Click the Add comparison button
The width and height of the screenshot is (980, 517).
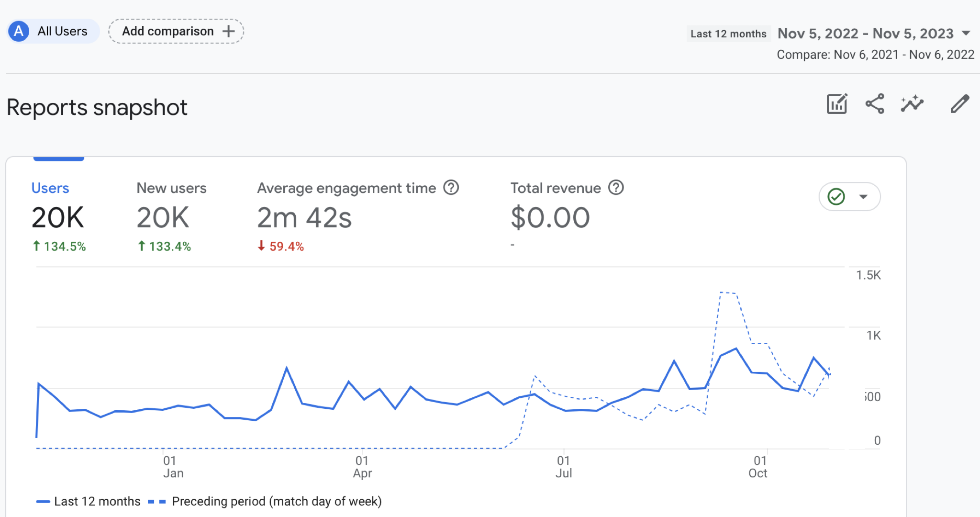pos(167,31)
